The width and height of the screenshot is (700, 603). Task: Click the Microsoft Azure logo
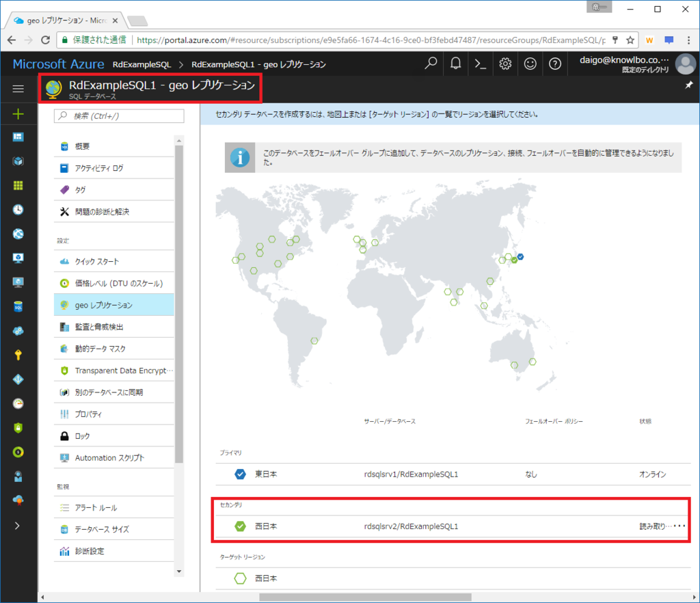pos(59,64)
